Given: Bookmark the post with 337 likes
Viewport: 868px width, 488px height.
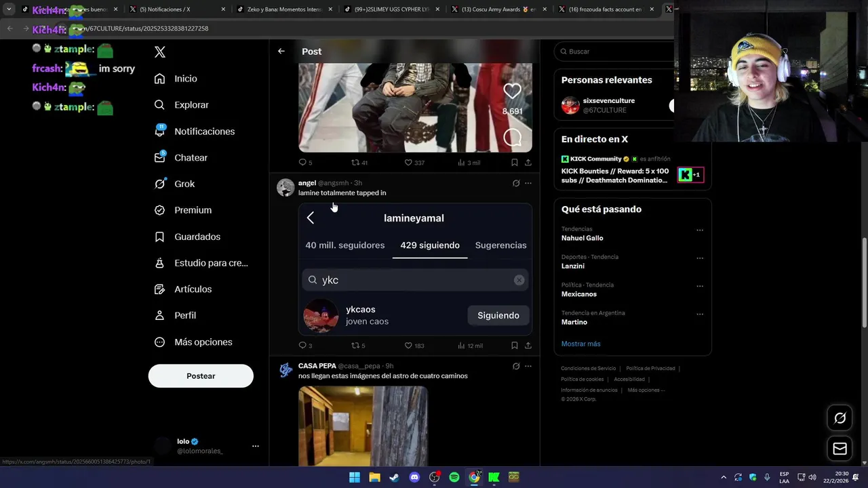Looking at the screenshot, I should click(x=515, y=163).
